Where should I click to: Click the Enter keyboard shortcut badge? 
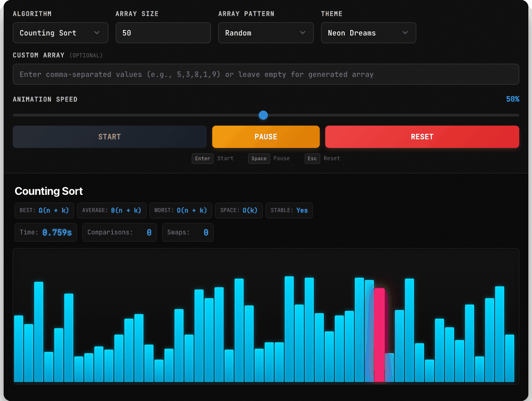pos(203,158)
